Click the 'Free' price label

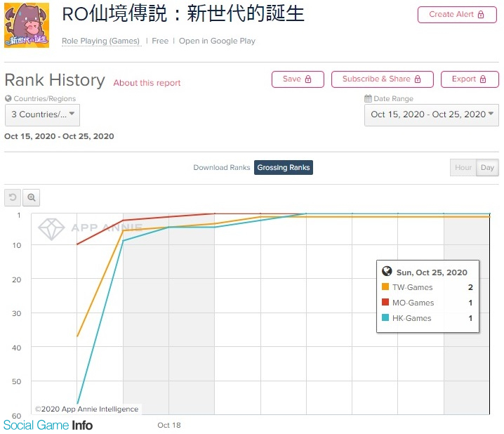[160, 41]
